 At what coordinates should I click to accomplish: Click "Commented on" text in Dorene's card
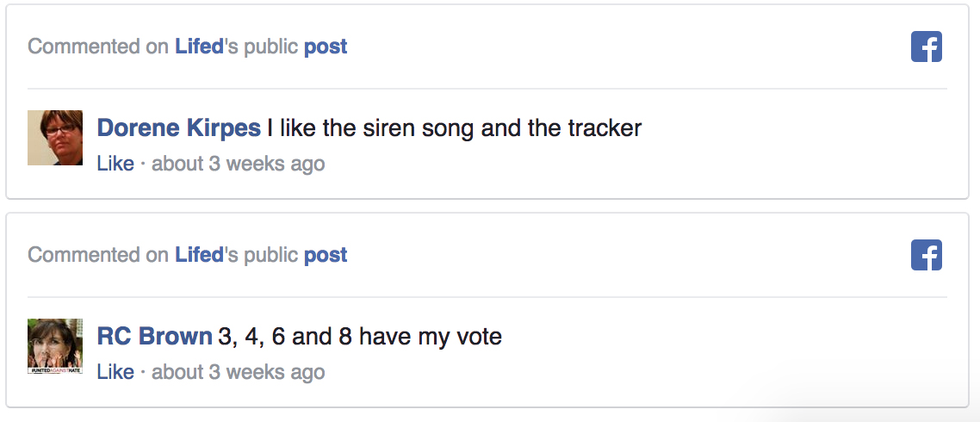coord(98,47)
